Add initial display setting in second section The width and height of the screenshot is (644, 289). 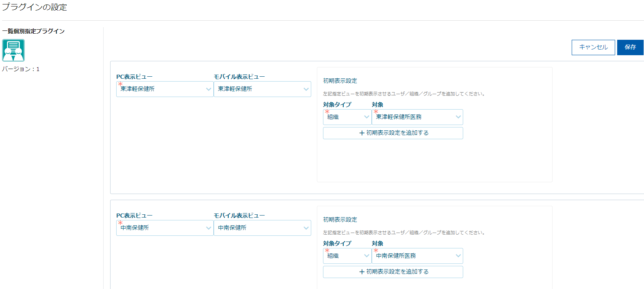pos(393,272)
